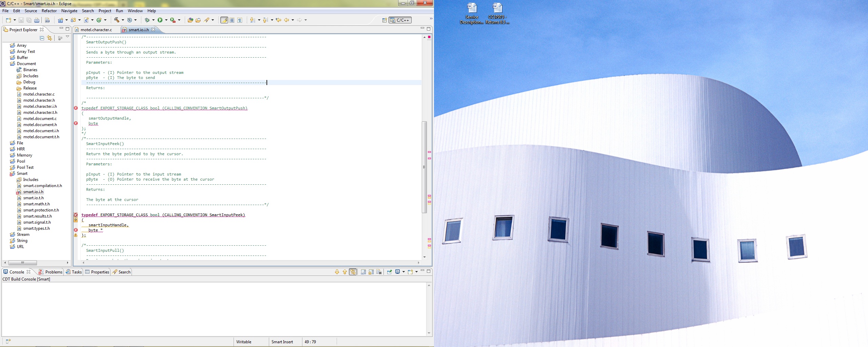Click the hammer Build icon
Viewport: 868px width, 347px height.
coord(117,20)
